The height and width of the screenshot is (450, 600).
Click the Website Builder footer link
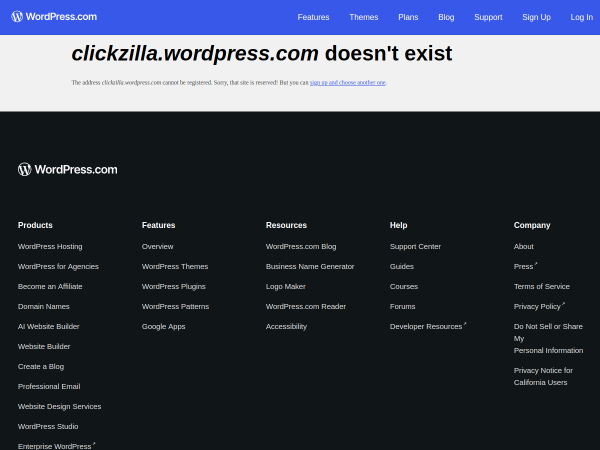coord(44,346)
